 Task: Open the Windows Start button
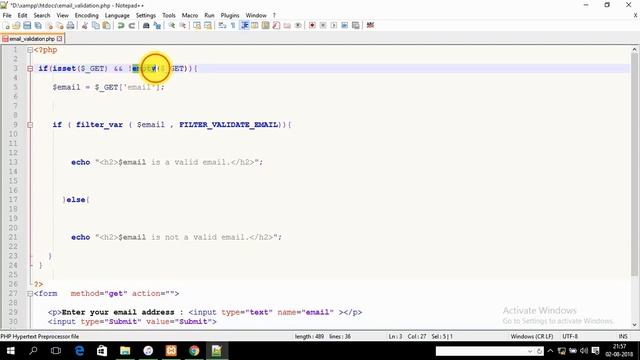click(11, 351)
